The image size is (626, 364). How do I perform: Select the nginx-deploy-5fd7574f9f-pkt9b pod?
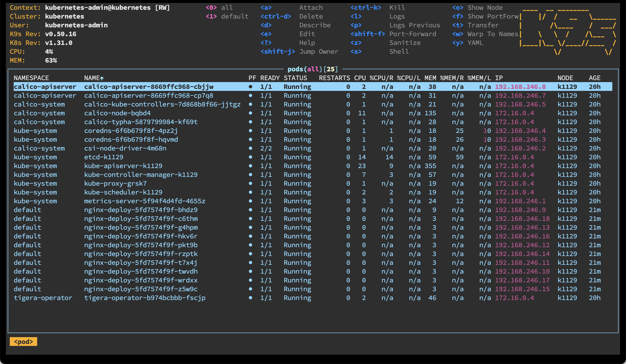(141, 245)
